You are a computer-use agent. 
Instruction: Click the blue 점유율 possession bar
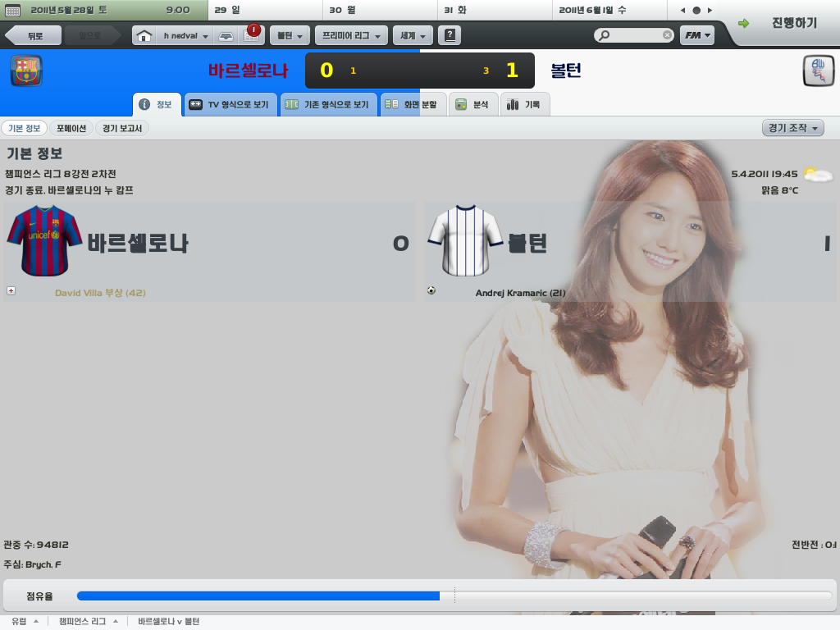258,596
